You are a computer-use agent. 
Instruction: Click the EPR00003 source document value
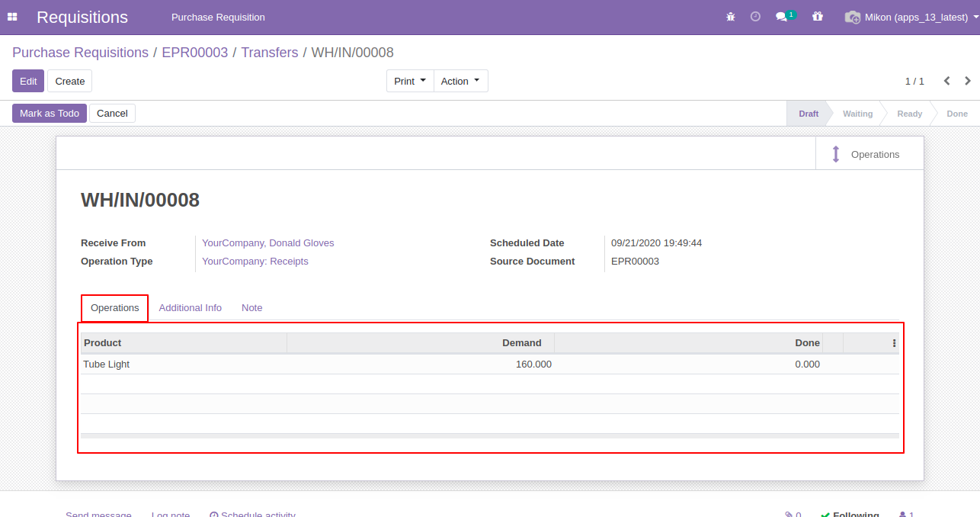click(635, 262)
